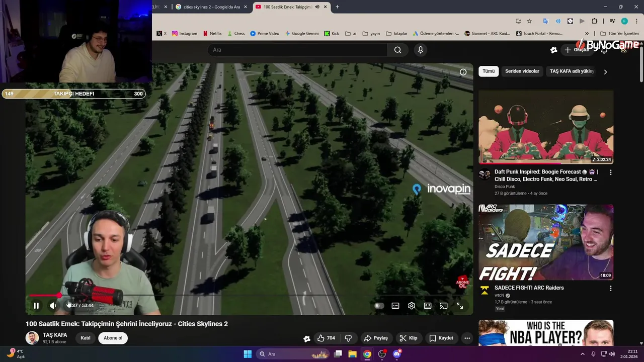Open Kick bookmark

(x=332, y=34)
